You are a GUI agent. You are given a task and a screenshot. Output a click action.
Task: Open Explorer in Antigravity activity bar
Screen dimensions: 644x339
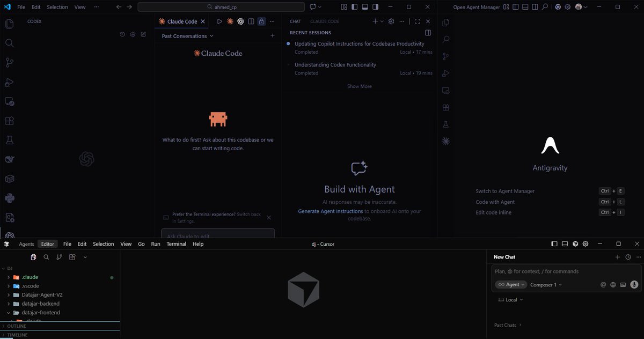pos(445,23)
